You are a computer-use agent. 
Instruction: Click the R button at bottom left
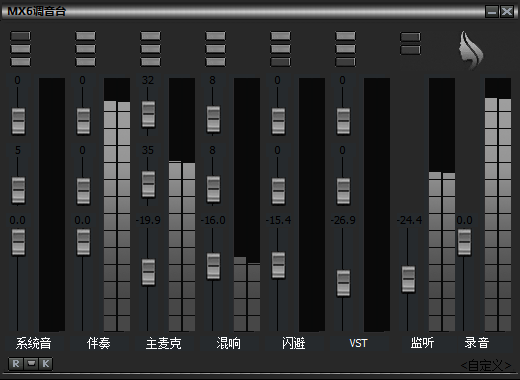tap(16, 364)
